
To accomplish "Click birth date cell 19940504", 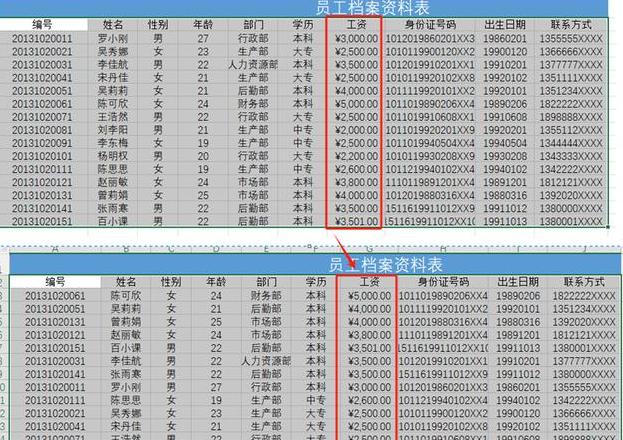I will coord(505,143).
